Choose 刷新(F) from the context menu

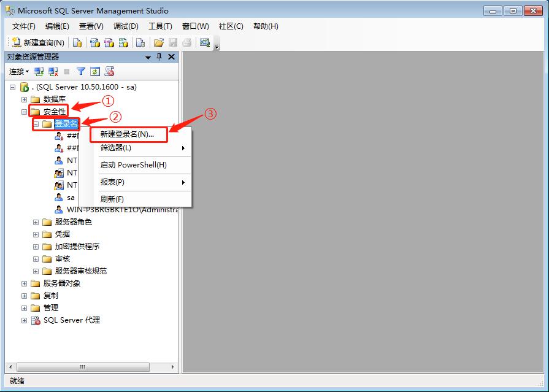[x=112, y=199]
